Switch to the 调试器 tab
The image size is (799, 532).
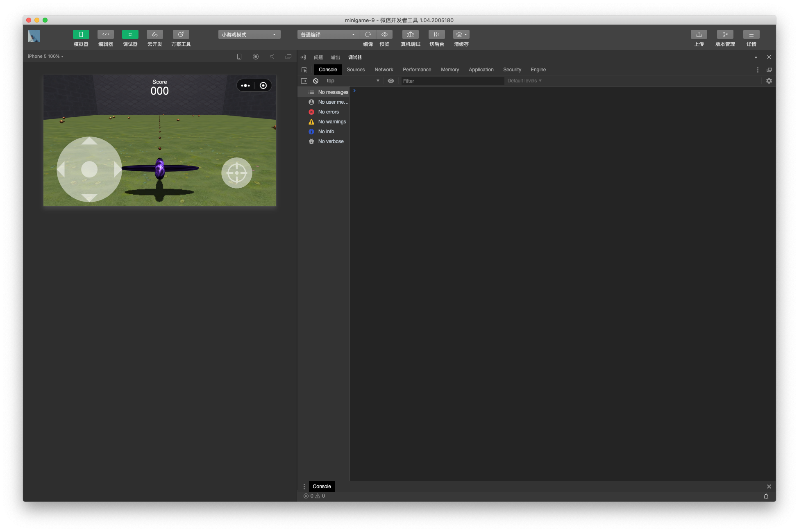[x=355, y=57]
